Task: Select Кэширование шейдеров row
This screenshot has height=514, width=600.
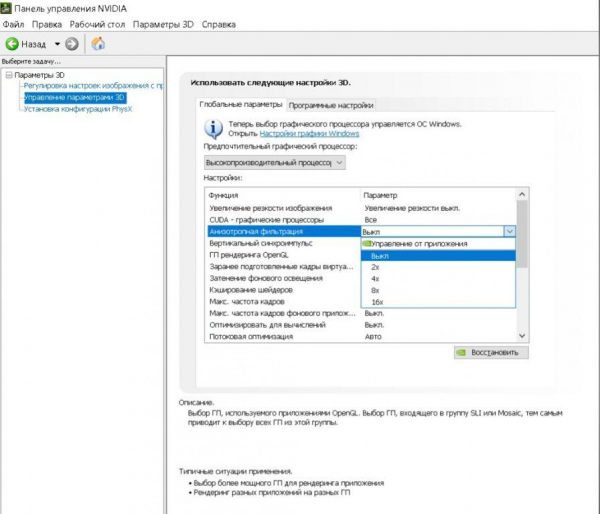Action: click(284, 290)
